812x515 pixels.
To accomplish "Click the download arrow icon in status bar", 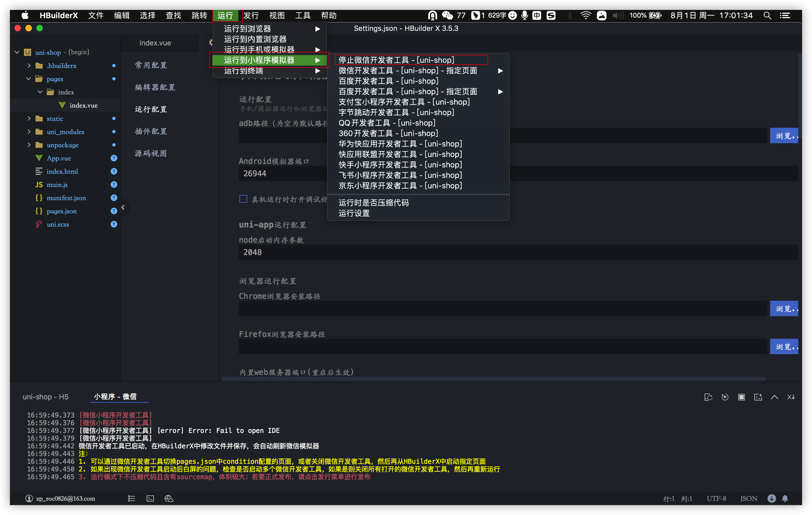I will tap(772, 498).
